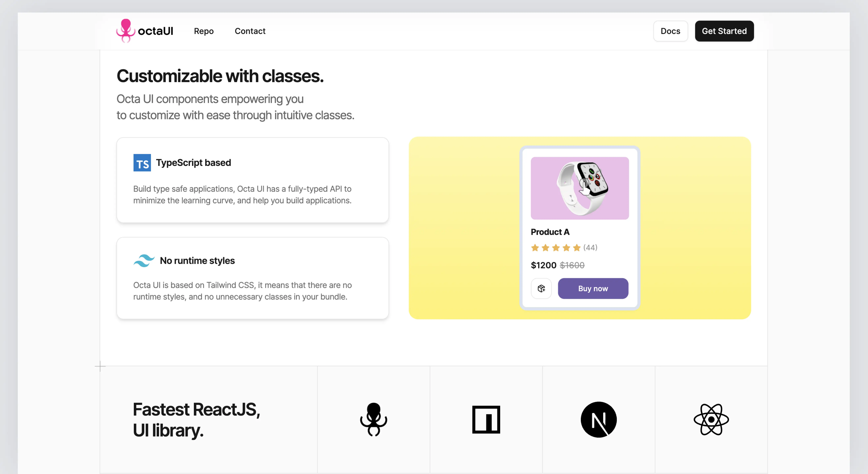This screenshot has width=868, height=474.
Task: Click the watch product image
Action: (580, 188)
